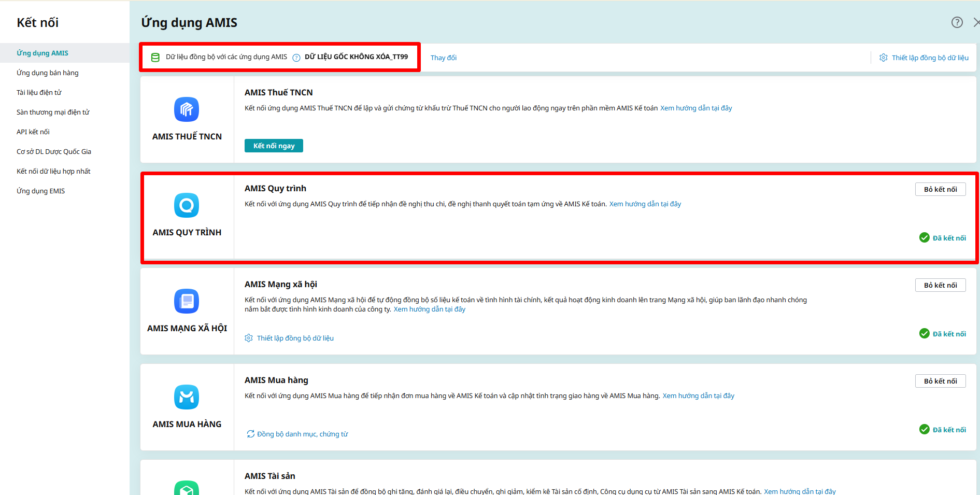Viewport: 980px width, 495px height.
Task: Click the Ứng dụng AMIS page heading
Action: [x=189, y=22]
